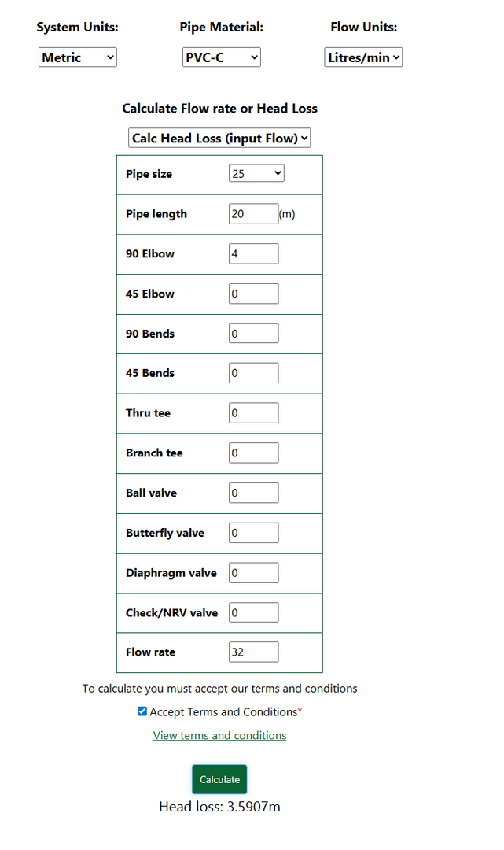
Task: Open the View terms and conditions link
Action: tap(219, 736)
